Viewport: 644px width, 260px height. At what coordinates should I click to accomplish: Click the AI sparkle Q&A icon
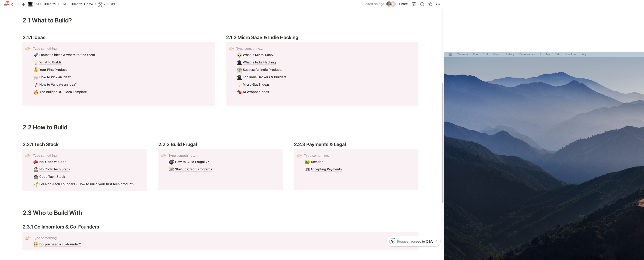tap(392, 241)
